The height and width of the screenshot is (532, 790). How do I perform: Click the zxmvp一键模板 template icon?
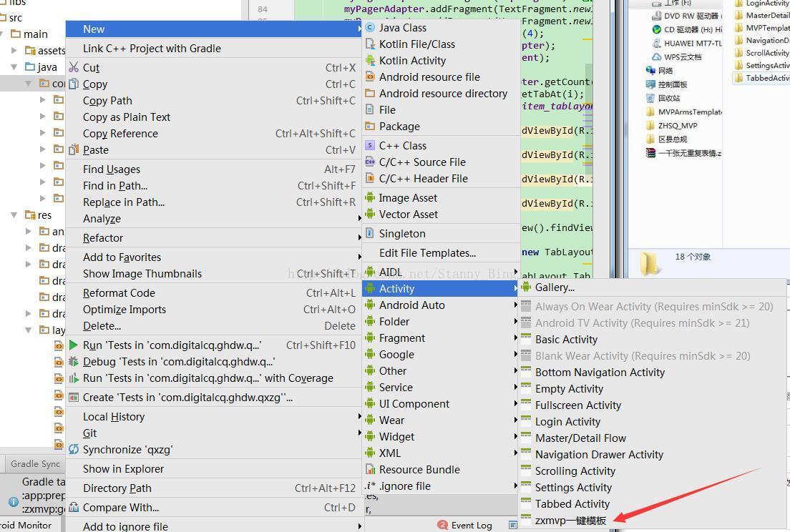(526, 518)
